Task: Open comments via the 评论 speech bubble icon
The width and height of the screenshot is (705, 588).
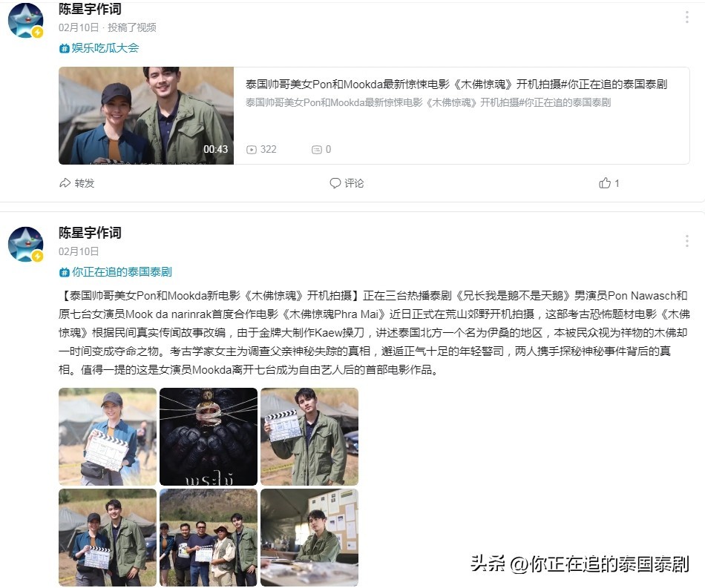Action: [x=335, y=183]
